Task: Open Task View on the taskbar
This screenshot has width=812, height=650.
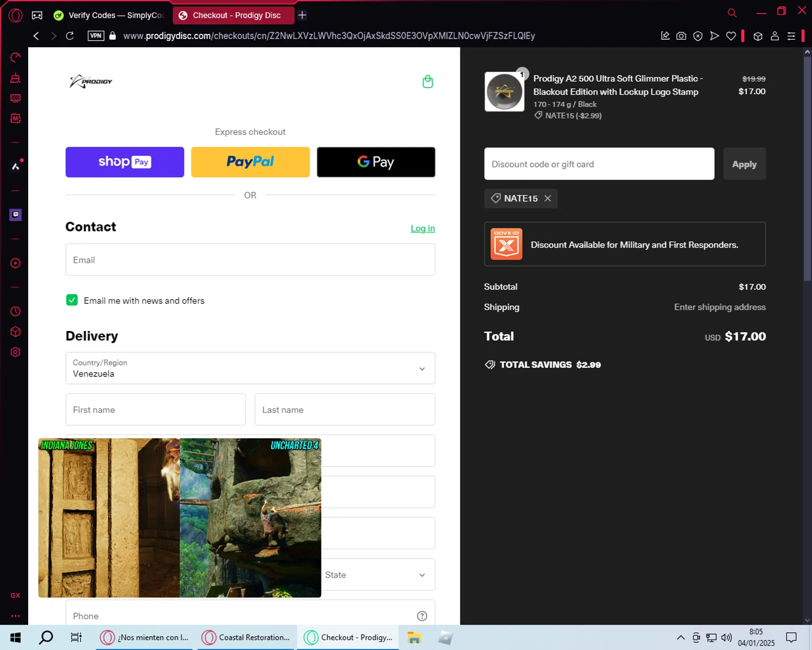Action: pyautogui.click(x=76, y=638)
